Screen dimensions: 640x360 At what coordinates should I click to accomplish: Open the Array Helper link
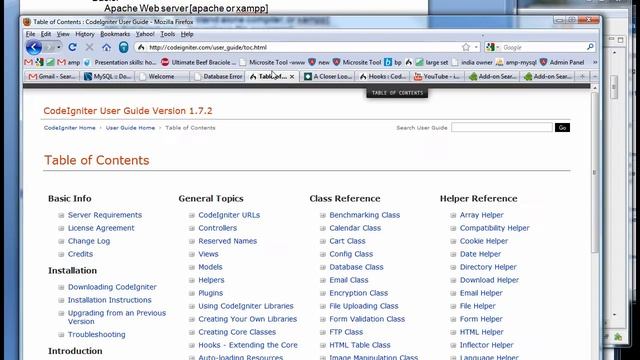click(482, 215)
